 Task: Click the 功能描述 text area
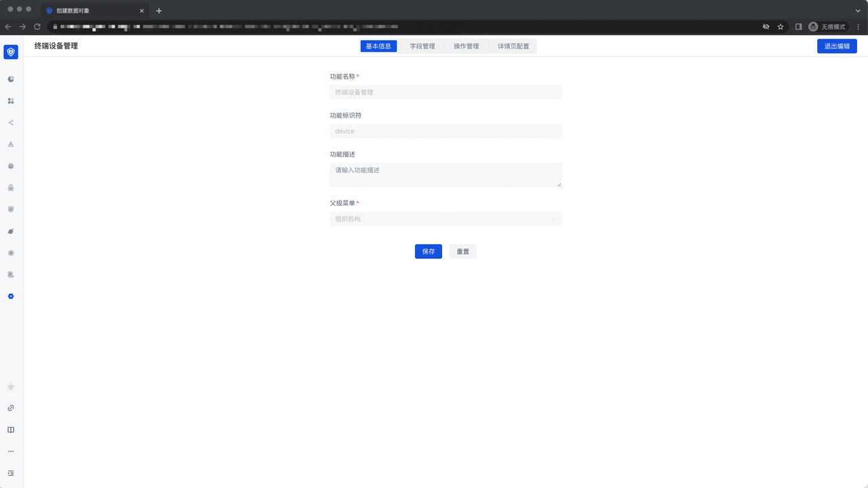[446, 175]
